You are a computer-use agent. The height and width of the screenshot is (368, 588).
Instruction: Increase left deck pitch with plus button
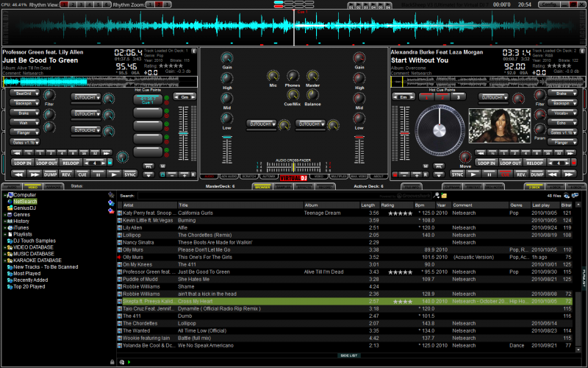point(184,174)
